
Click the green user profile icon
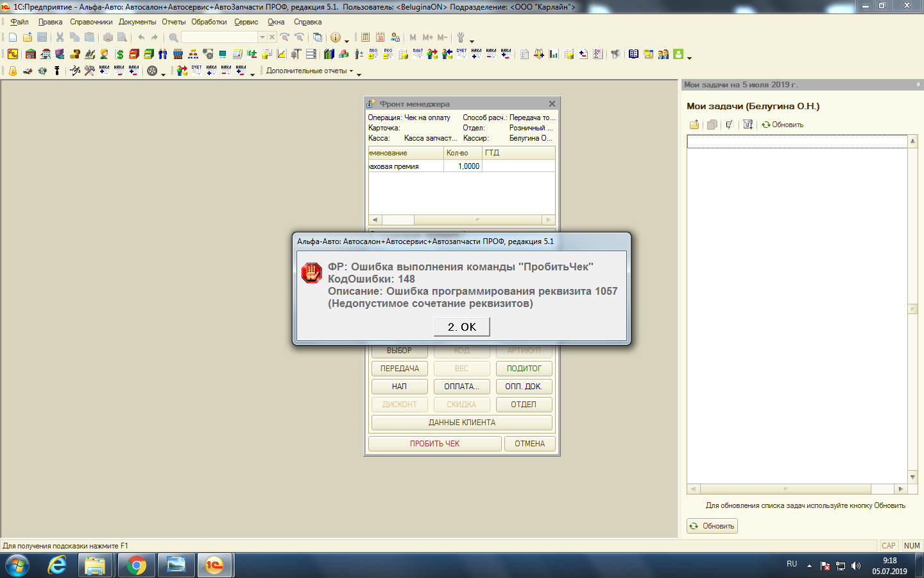pyautogui.click(x=678, y=54)
